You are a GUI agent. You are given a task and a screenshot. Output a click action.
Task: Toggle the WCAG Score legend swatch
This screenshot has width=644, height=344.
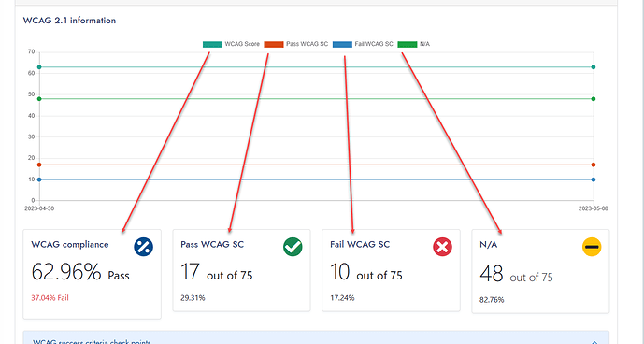212,44
